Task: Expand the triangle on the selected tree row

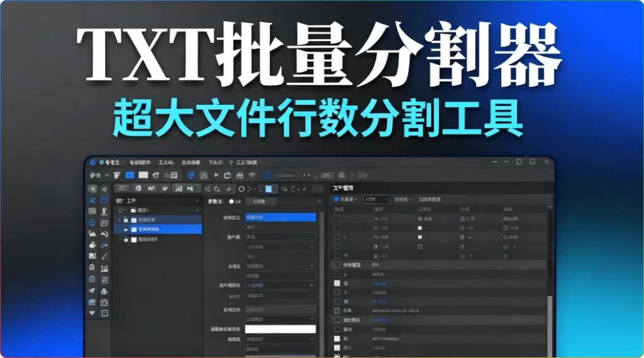Action: point(126,230)
